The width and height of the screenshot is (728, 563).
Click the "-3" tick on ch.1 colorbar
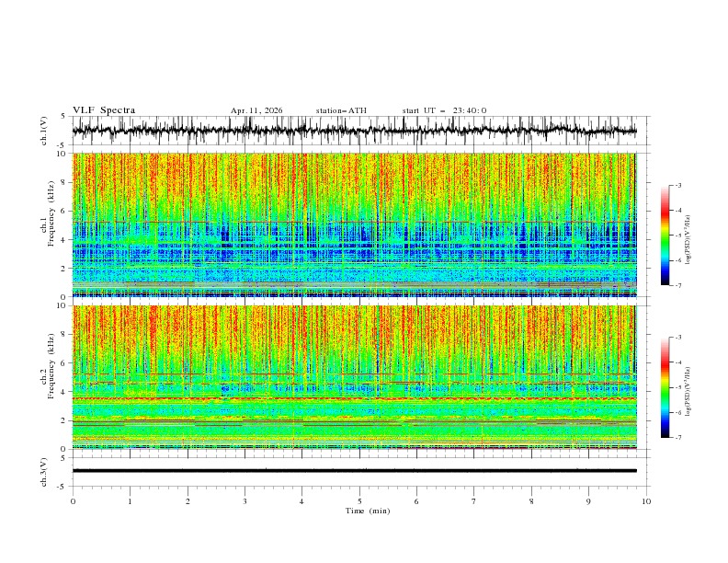click(x=678, y=185)
